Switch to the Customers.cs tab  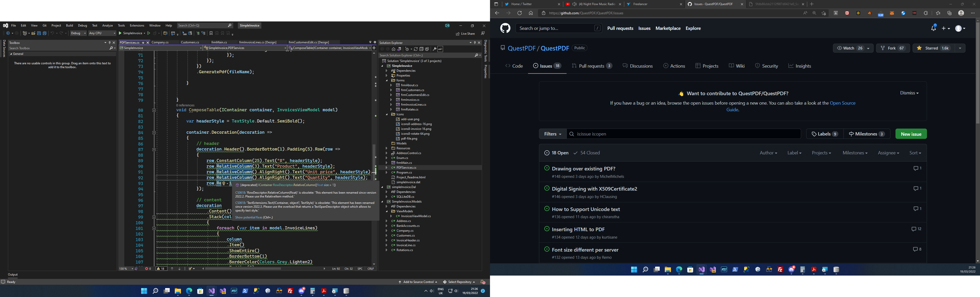tap(190, 43)
